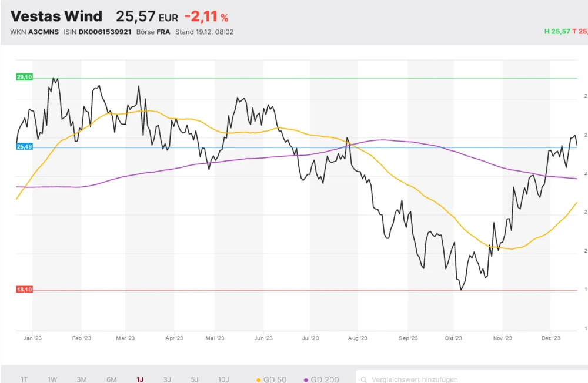Switch to the 3M chart view
Screen dimensions: 588x383
point(82,379)
